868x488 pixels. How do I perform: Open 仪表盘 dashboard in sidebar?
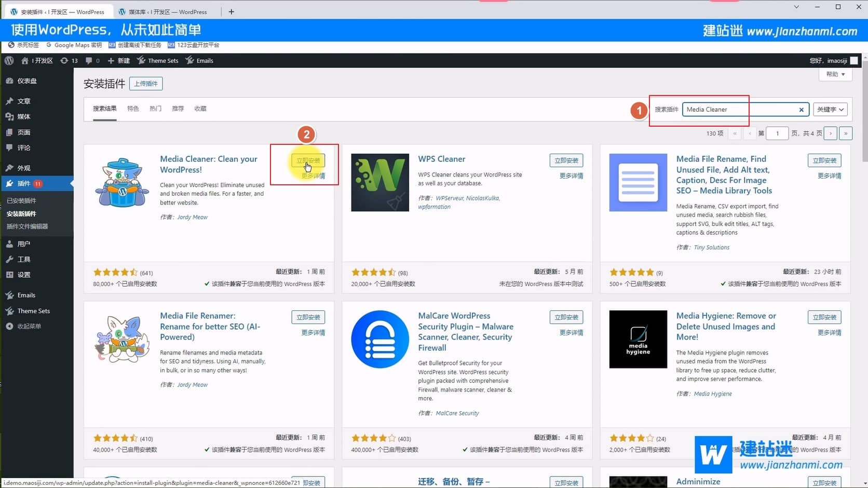tap(26, 81)
